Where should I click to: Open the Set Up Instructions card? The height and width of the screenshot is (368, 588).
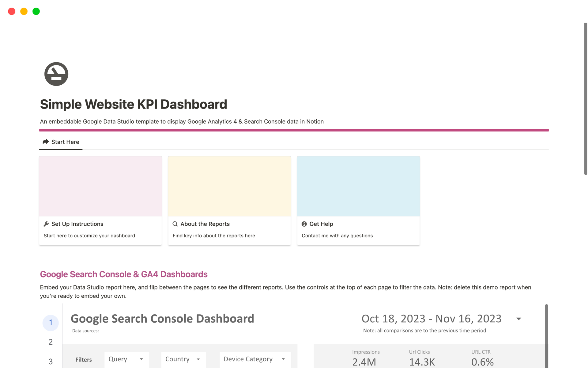click(x=77, y=224)
